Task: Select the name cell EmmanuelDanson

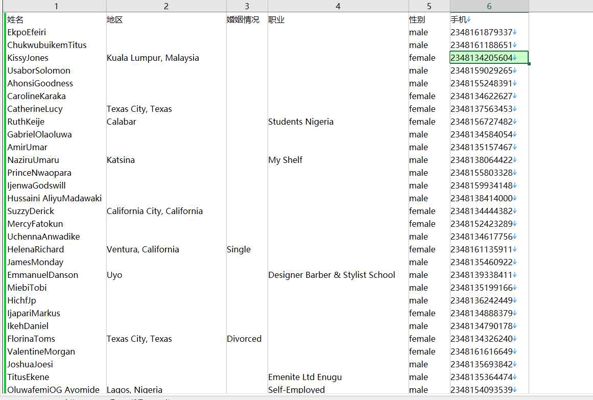Action: click(56, 275)
